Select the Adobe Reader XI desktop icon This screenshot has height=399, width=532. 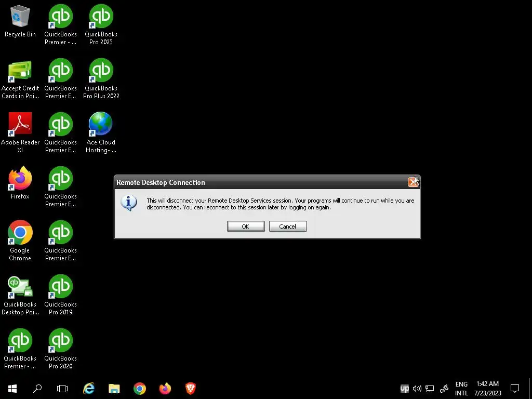tap(20, 132)
